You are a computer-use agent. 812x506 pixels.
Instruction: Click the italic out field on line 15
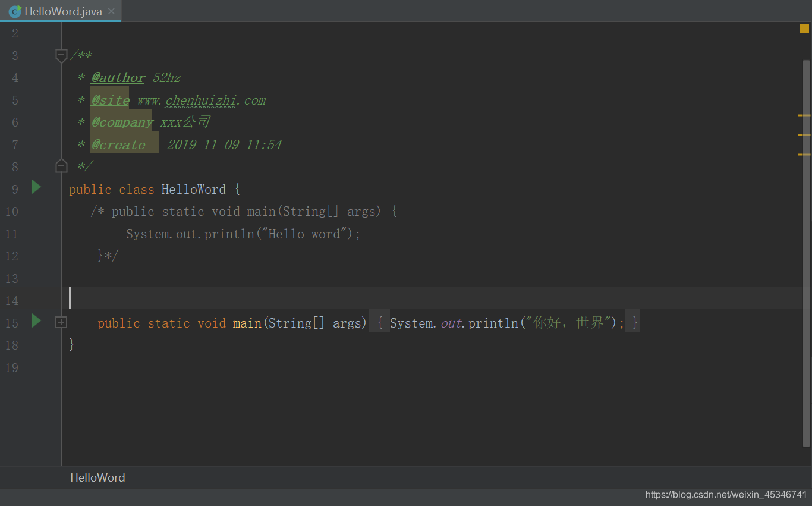(451, 323)
